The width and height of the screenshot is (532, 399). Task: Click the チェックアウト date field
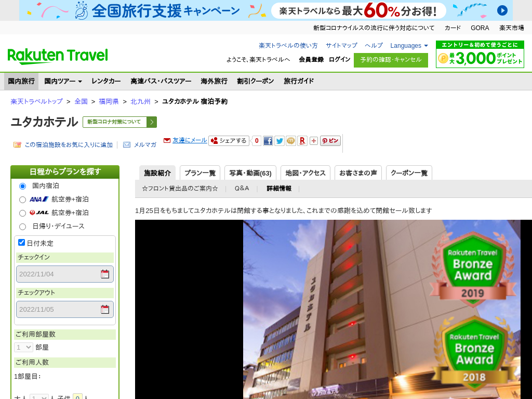click(65, 310)
